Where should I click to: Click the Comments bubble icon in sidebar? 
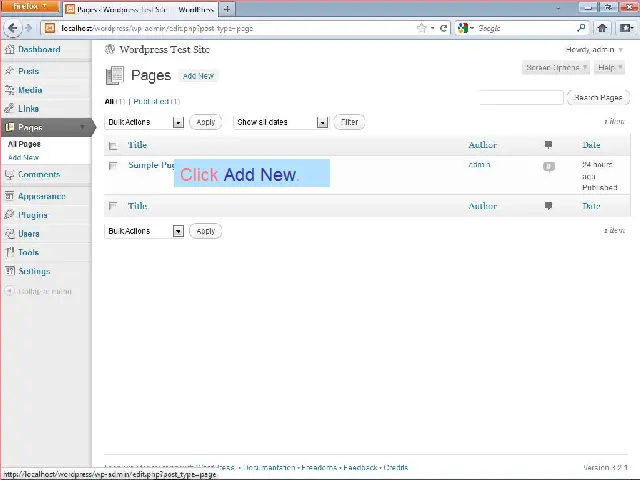coord(9,174)
